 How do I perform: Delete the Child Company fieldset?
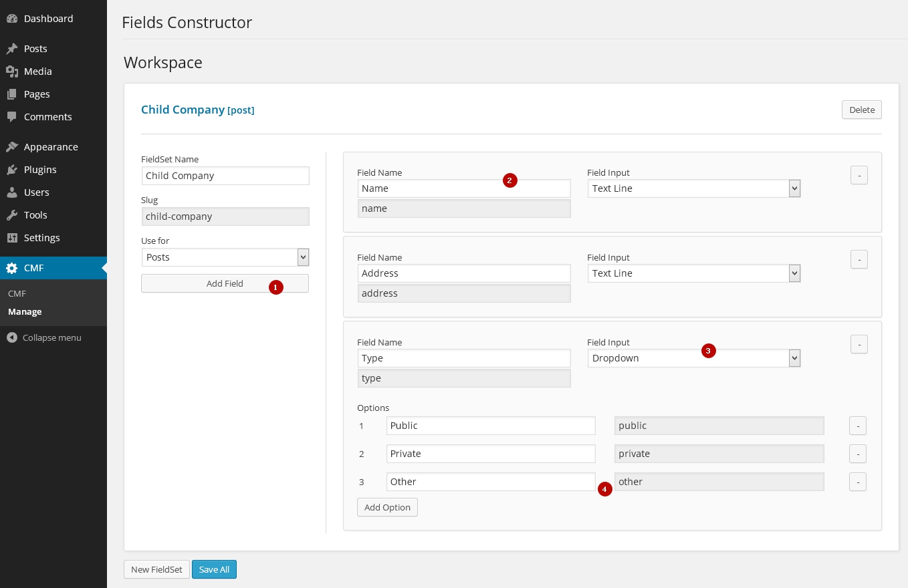pyautogui.click(x=861, y=110)
